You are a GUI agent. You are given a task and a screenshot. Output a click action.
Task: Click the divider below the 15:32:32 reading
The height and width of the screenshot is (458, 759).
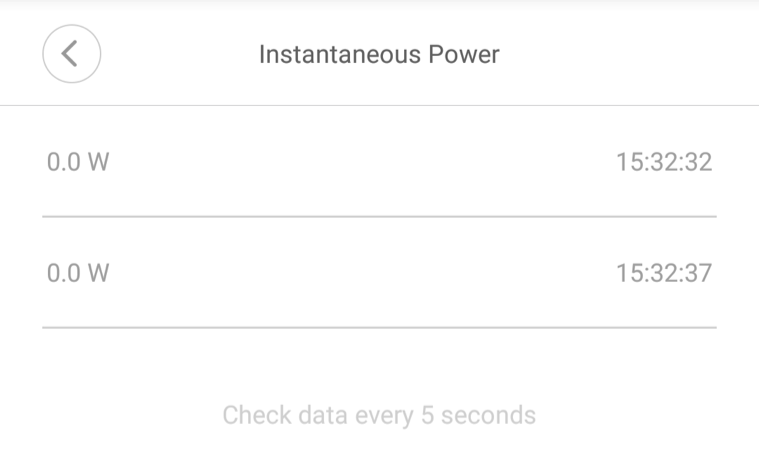click(x=379, y=216)
